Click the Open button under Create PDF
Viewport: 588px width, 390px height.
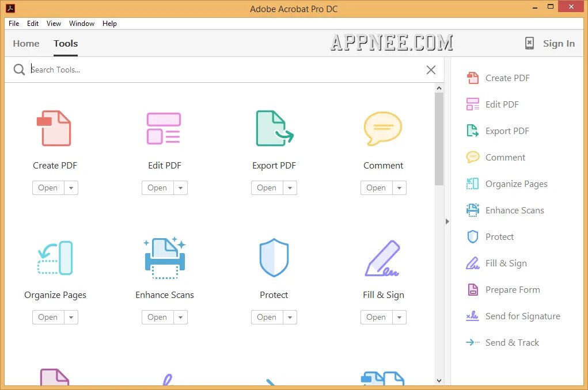[48, 188]
